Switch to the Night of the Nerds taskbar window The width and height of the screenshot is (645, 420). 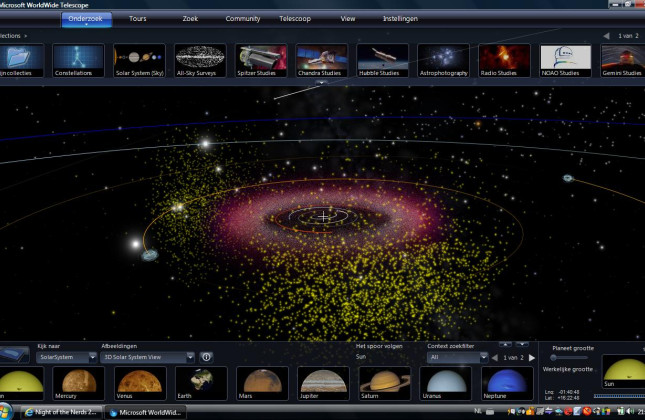(x=61, y=412)
